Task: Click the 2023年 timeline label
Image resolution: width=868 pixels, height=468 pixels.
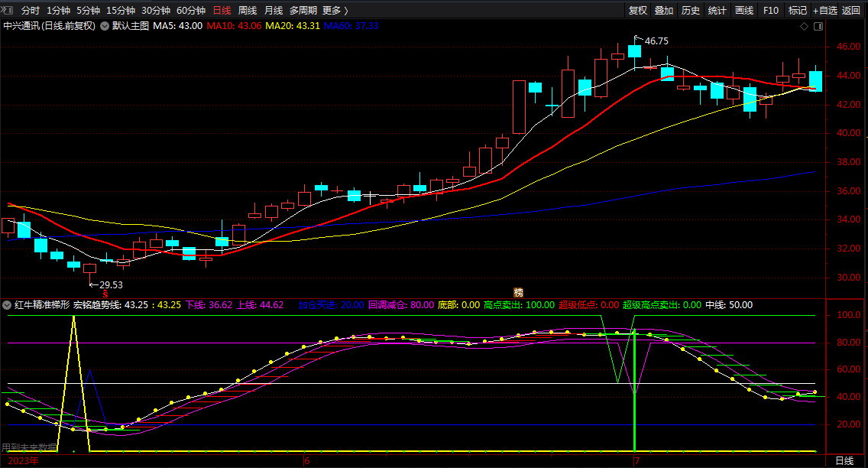Action: pyautogui.click(x=23, y=461)
